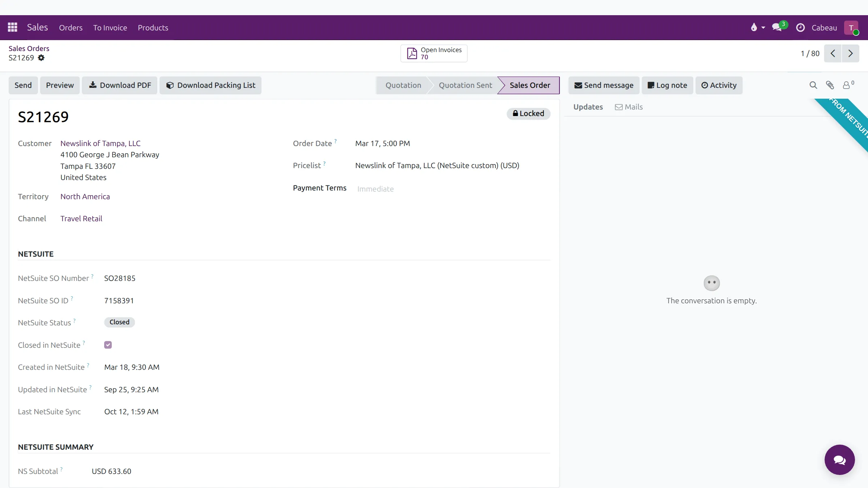Click the Pricelist help question mark

click(324, 163)
